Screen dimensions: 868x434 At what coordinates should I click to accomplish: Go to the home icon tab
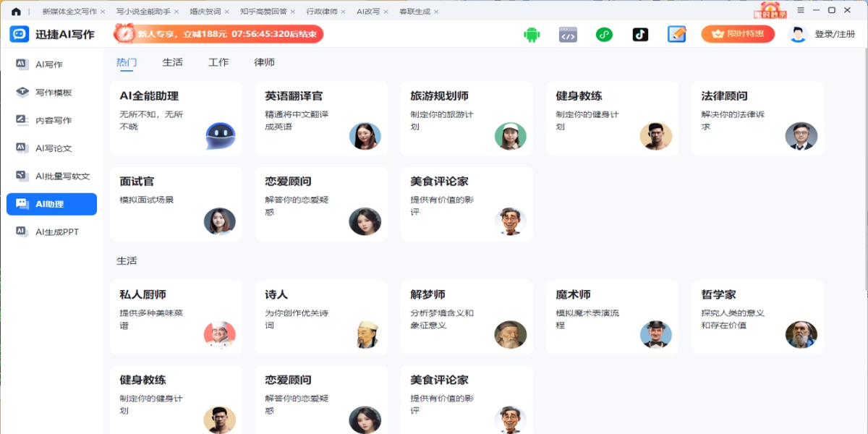pyautogui.click(x=16, y=12)
